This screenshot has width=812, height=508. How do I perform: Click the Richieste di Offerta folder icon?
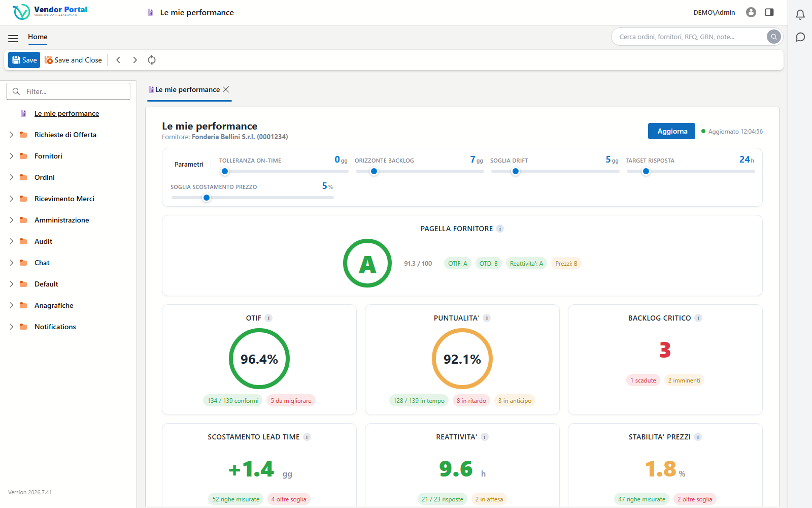pyautogui.click(x=23, y=135)
